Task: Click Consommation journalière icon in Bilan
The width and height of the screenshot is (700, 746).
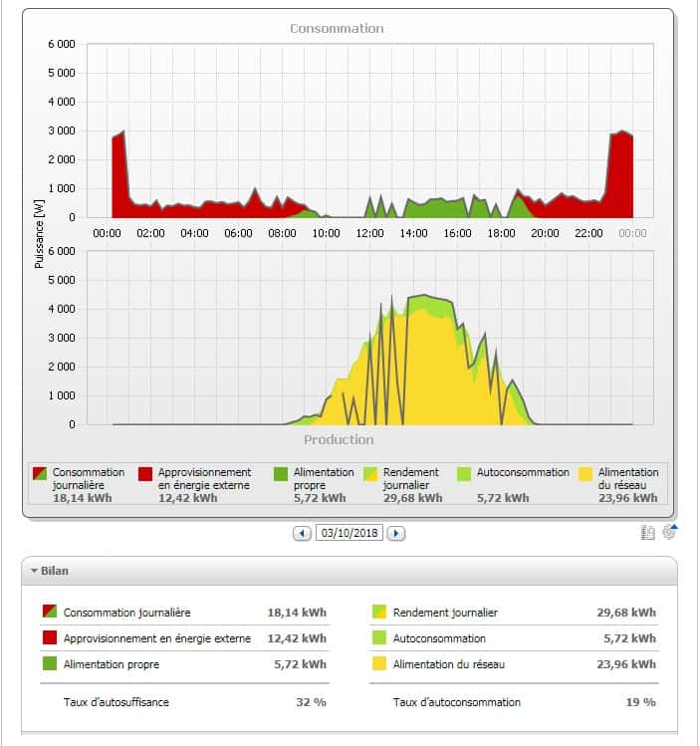Action: 50,613
